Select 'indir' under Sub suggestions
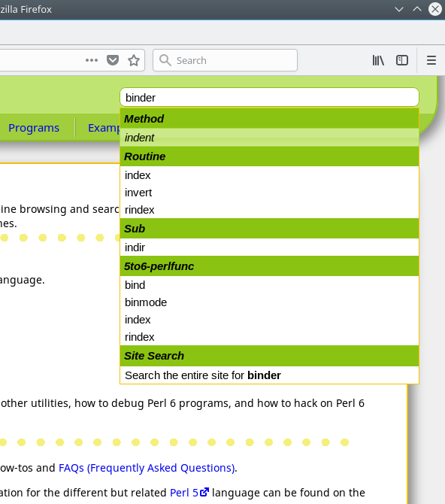 pyautogui.click(x=269, y=247)
